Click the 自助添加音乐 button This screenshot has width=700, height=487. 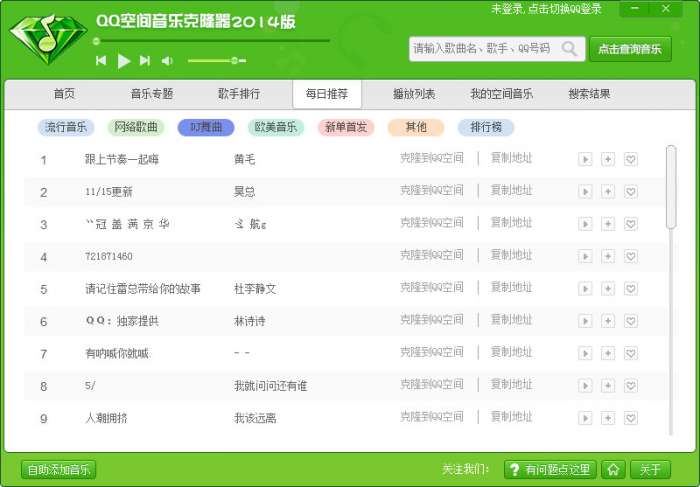pos(59,470)
